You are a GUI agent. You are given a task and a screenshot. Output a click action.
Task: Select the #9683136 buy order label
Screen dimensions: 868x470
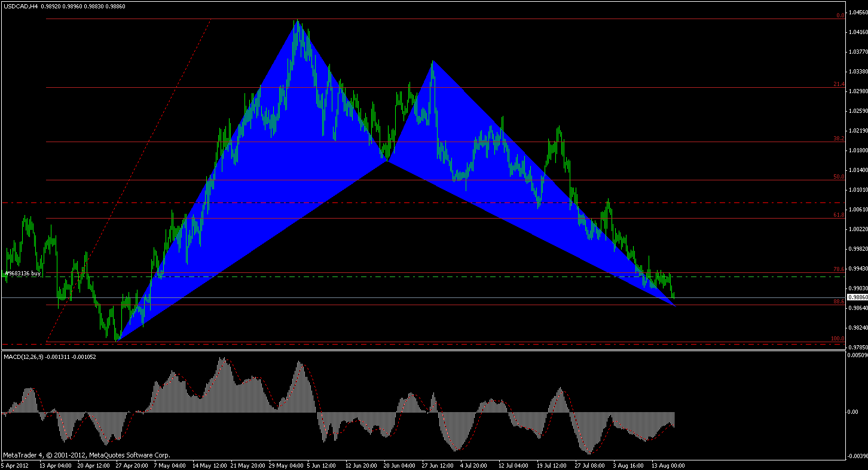[23, 273]
